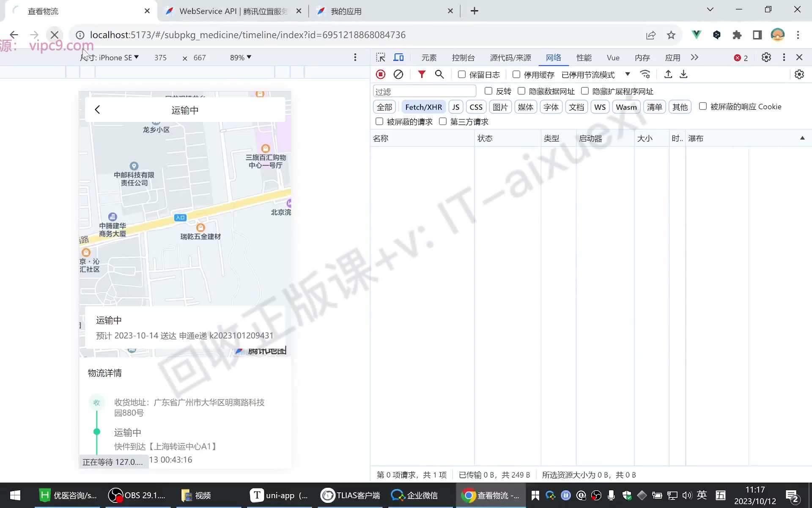Switch to Vue DevTools tab

(x=613, y=58)
